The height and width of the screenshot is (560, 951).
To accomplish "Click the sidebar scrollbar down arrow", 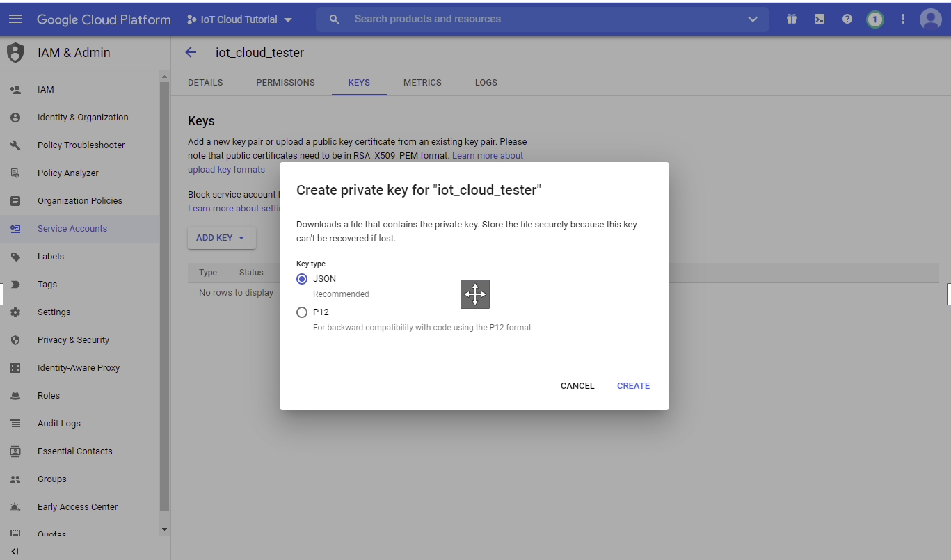I will click(165, 529).
